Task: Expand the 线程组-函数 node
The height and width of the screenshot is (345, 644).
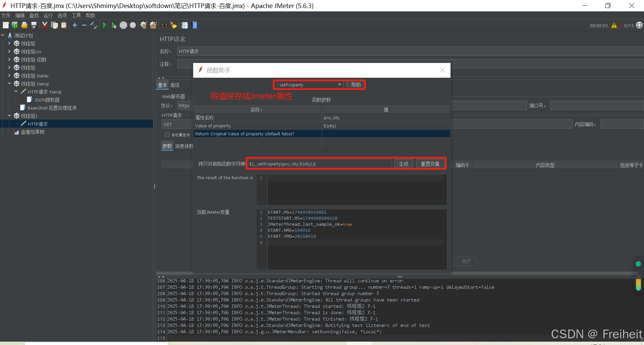Action: point(9,59)
